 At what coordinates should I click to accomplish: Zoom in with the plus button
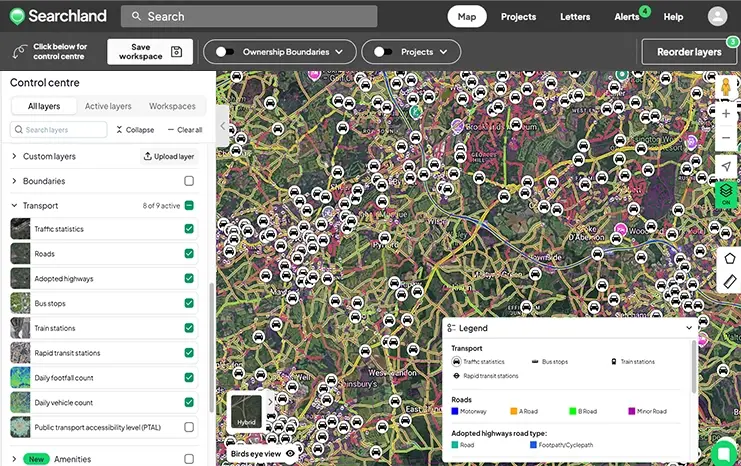726,113
